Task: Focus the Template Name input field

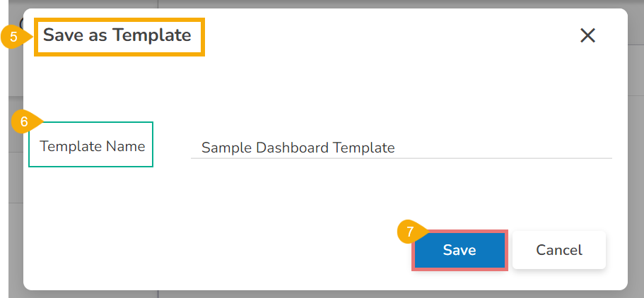Action: 400,148
